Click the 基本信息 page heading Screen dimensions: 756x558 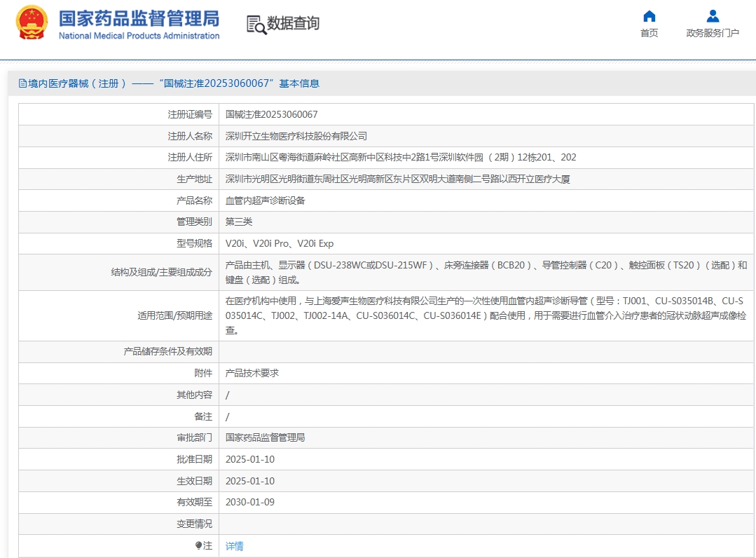coord(299,83)
